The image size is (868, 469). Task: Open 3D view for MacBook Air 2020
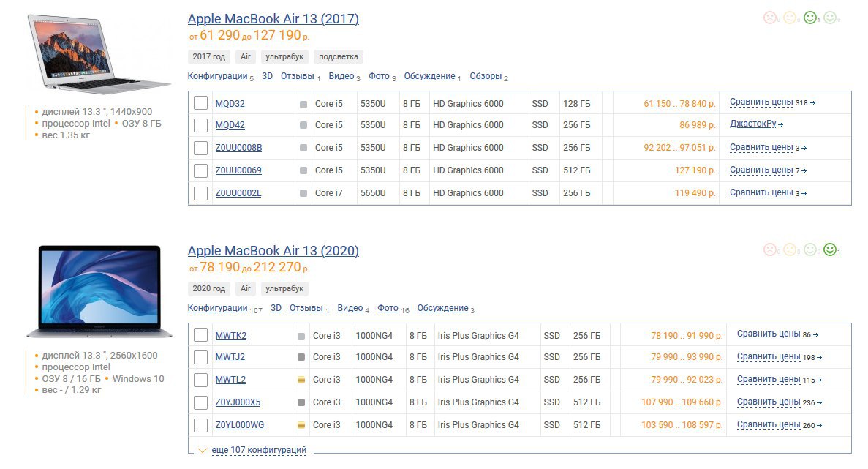click(276, 308)
